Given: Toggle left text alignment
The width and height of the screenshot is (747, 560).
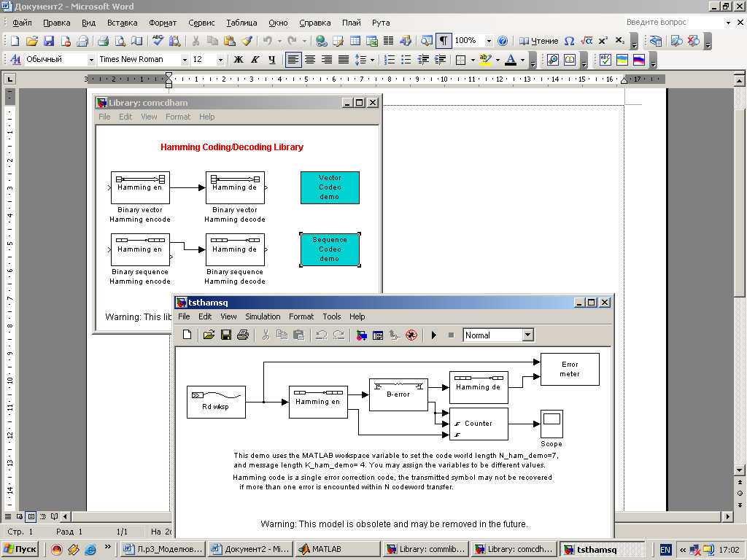Looking at the screenshot, I should [293, 60].
